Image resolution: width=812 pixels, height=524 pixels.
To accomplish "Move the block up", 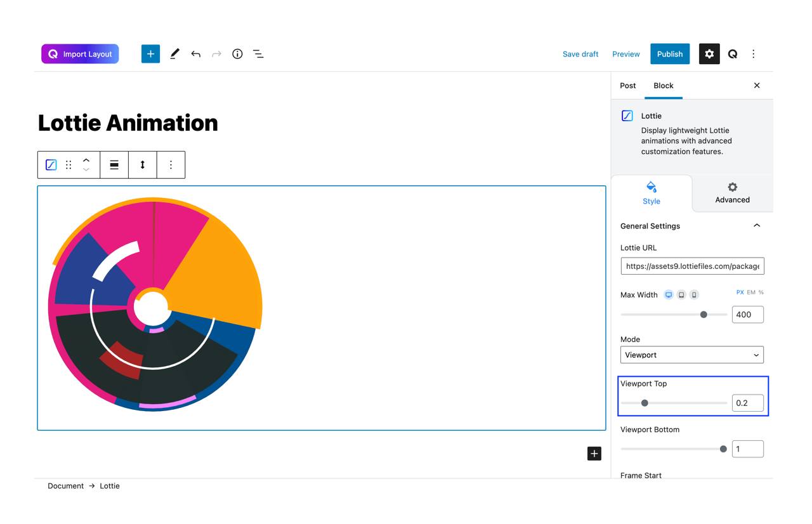I will click(x=86, y=160).
